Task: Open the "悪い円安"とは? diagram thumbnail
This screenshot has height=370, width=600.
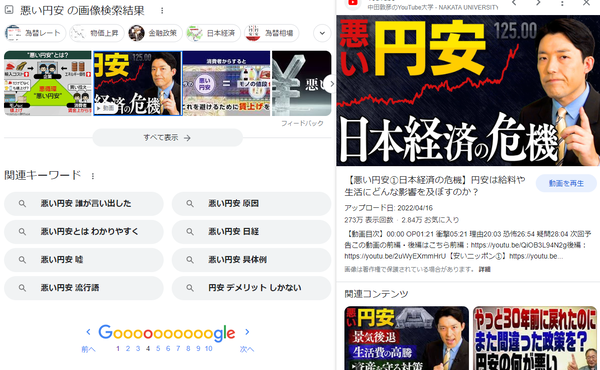Action: pyautogui.click(x=48, y=83)
